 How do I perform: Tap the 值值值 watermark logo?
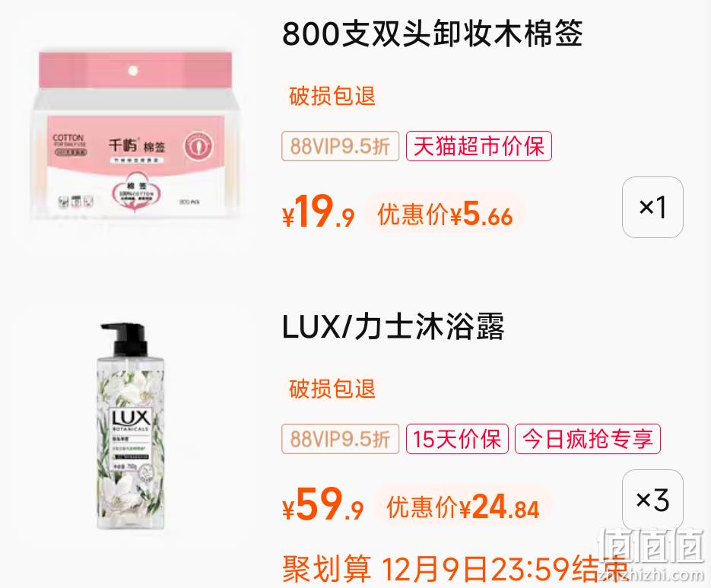[x=650, y=553]
